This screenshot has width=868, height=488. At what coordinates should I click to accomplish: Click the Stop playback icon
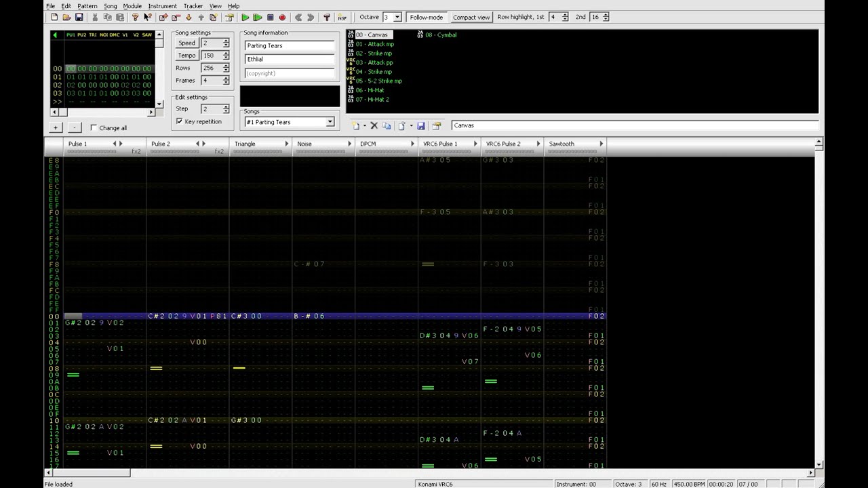pyautogui.click(x=270, y=17)
